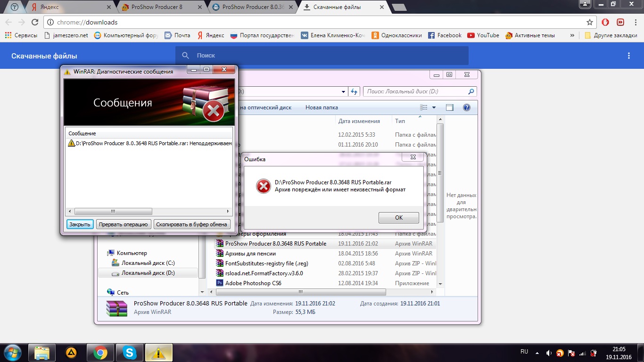Click the red fast-forward extension icon
The height and width of the screenshot is (362, 644).
[x=621, y=22]
